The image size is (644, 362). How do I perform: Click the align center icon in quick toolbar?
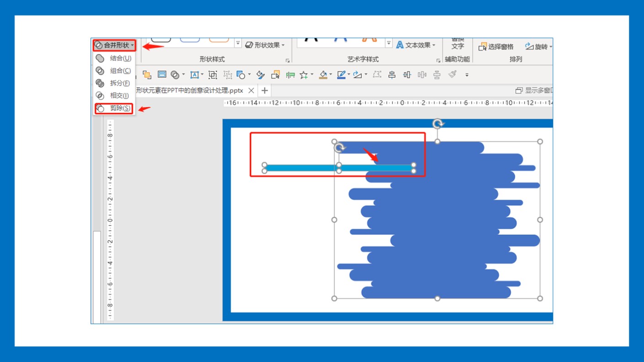[392, 75]
